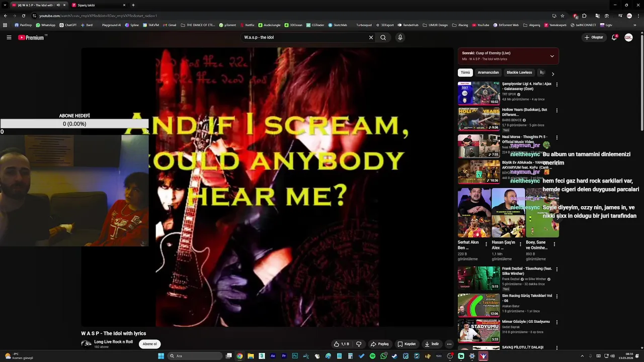Open AudioJungle bookmark
Screen dimensions: 644x362
(269, 25)
